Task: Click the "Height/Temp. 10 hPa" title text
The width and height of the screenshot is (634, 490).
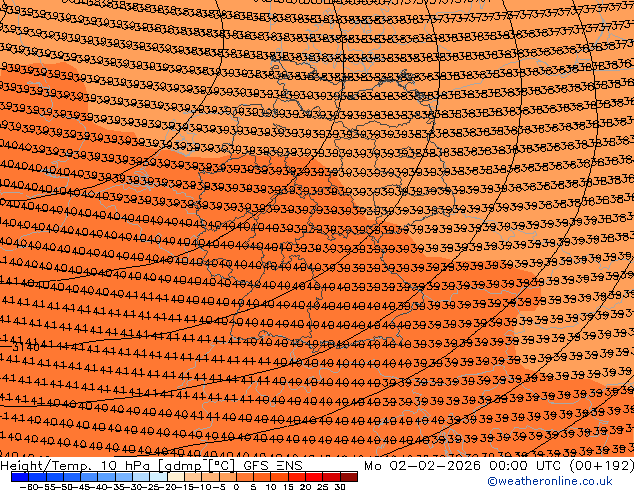Action: point(77,466)
